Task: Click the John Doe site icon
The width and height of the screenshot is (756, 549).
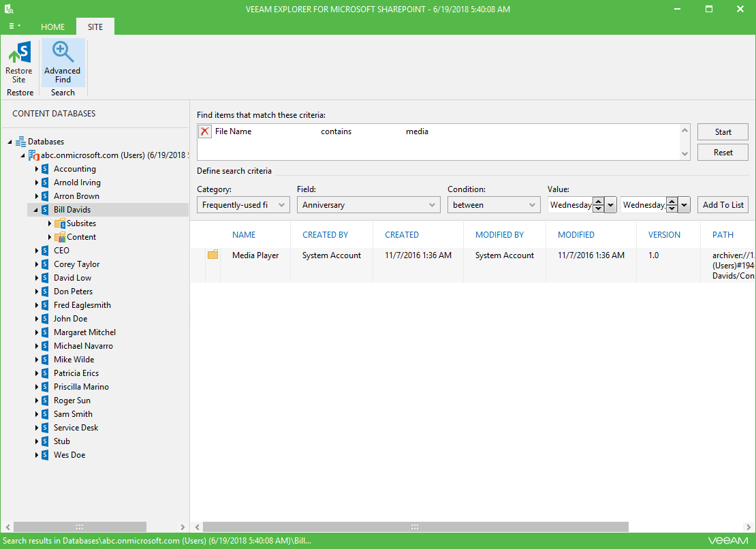Action: pos(45,319)
